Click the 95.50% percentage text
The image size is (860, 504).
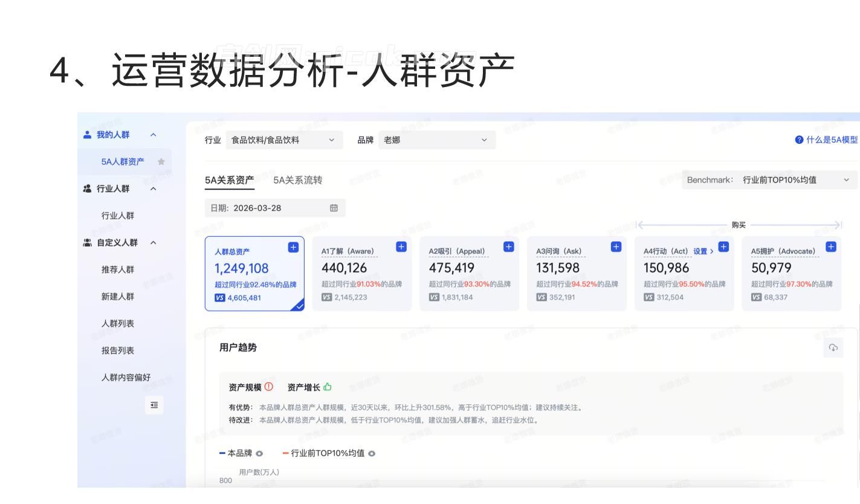click(692, 284)
